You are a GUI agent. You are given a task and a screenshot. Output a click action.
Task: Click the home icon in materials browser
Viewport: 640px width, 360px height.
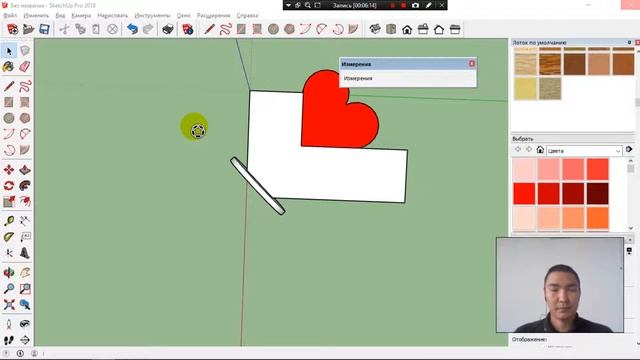(540, 150)
